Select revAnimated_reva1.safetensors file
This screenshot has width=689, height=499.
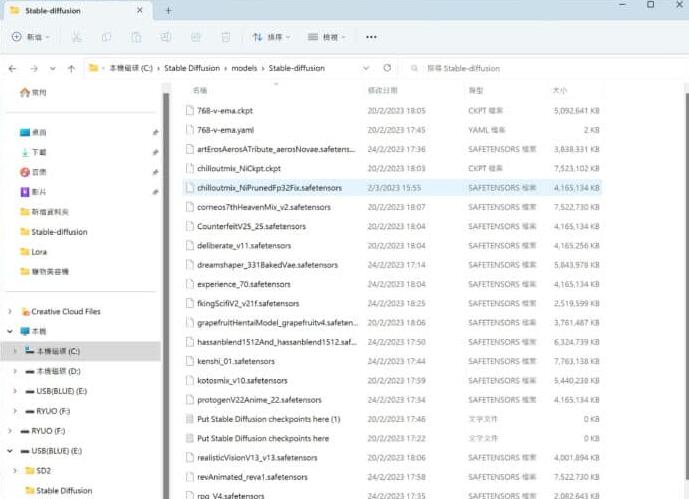pos(392,477)
